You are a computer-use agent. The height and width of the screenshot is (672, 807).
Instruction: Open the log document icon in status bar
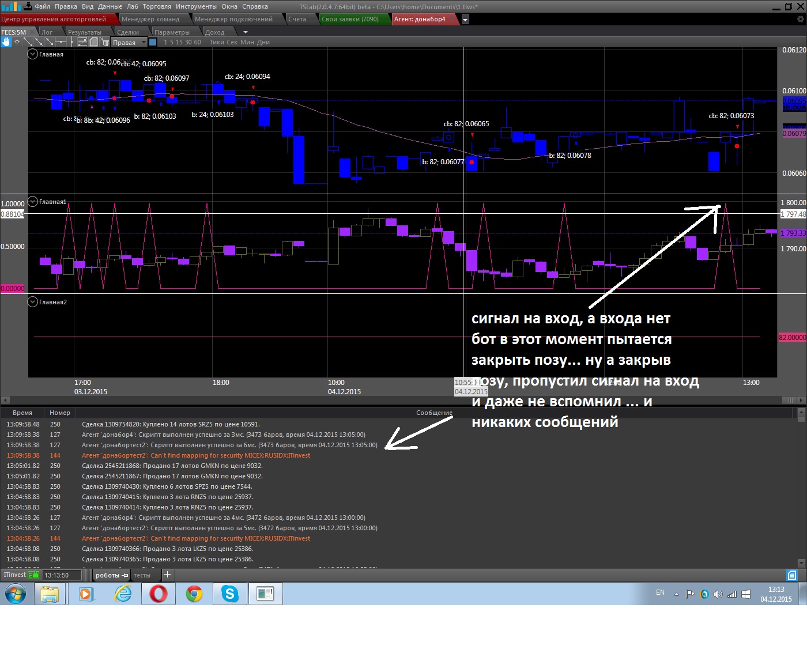[792, 575]
